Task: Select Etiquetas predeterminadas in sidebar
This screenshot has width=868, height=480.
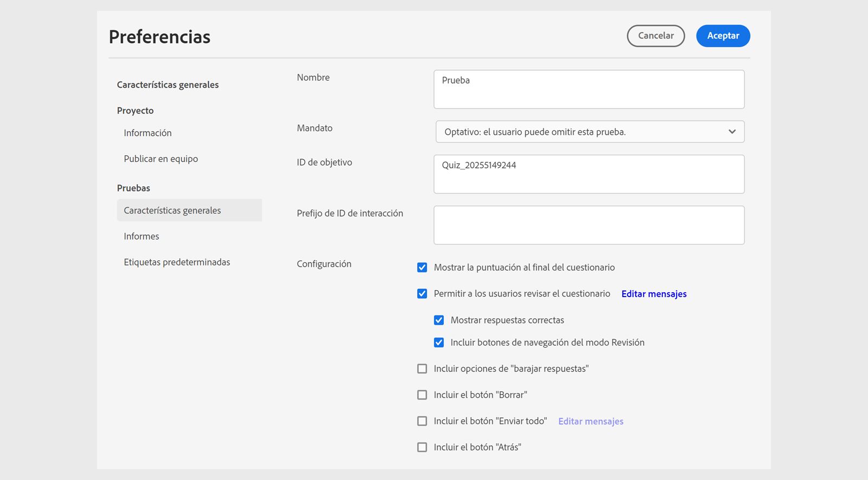Action: [177, 262]
